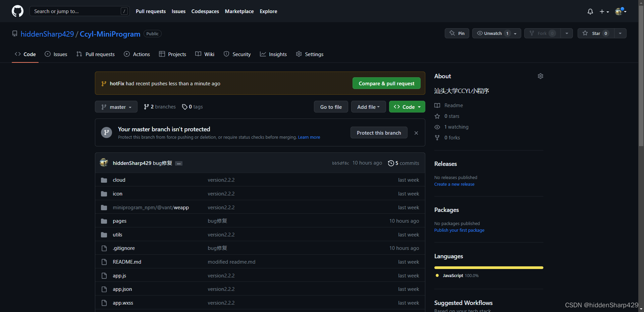Click the utils folder icon
The image size is (644, 312).
pos(104,235)
